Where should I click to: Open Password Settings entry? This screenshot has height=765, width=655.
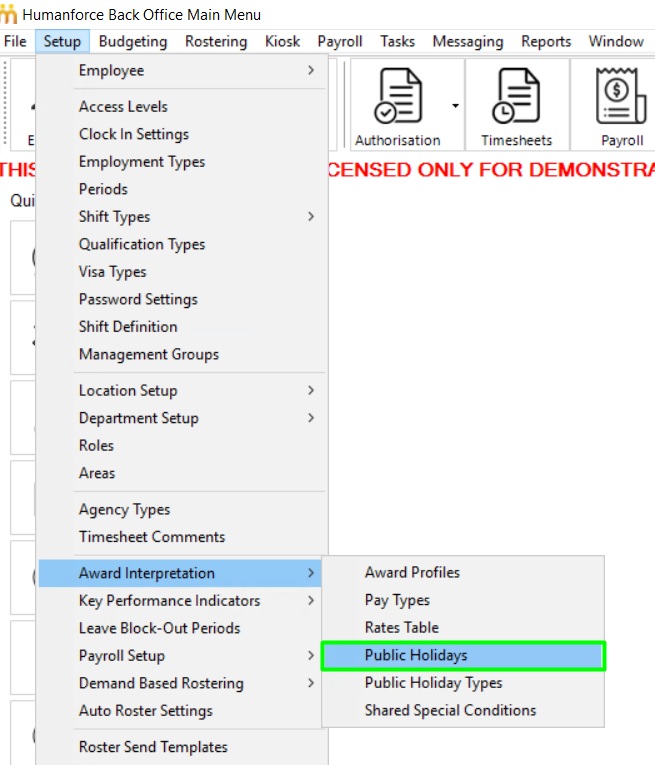coord(180,299)
